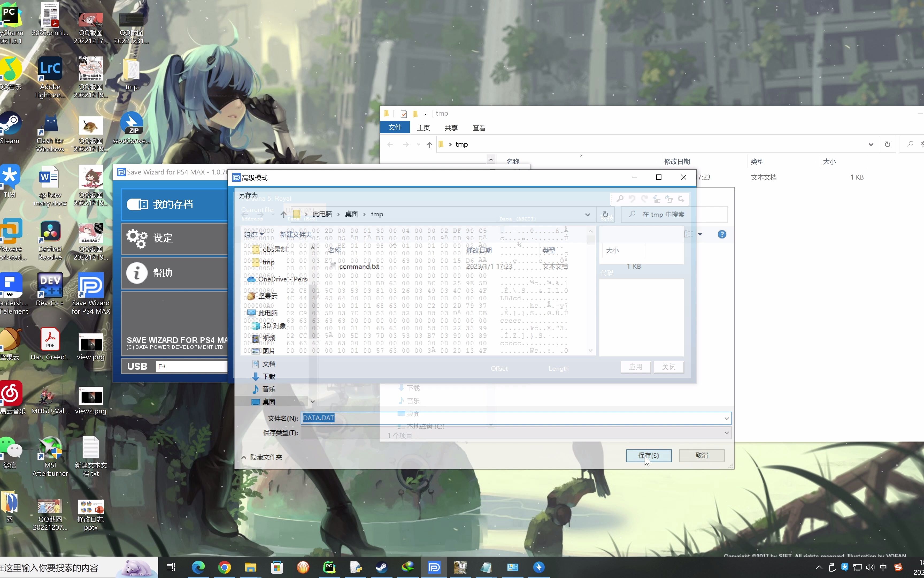Select MSI Afterburner desktop shortcut
This screenshot has height=578, width=924.
click(50, 456)
